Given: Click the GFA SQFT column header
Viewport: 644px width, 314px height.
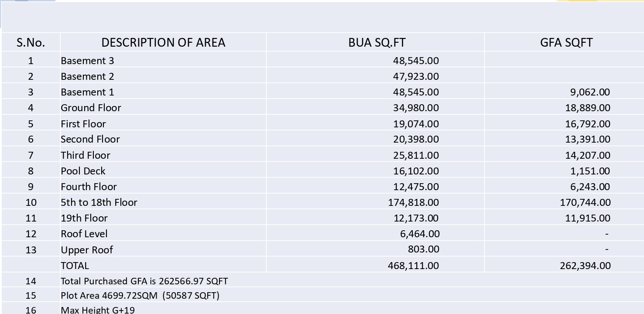Looking at the screenshot, I should pyautogui.click(x=566, y=42).
